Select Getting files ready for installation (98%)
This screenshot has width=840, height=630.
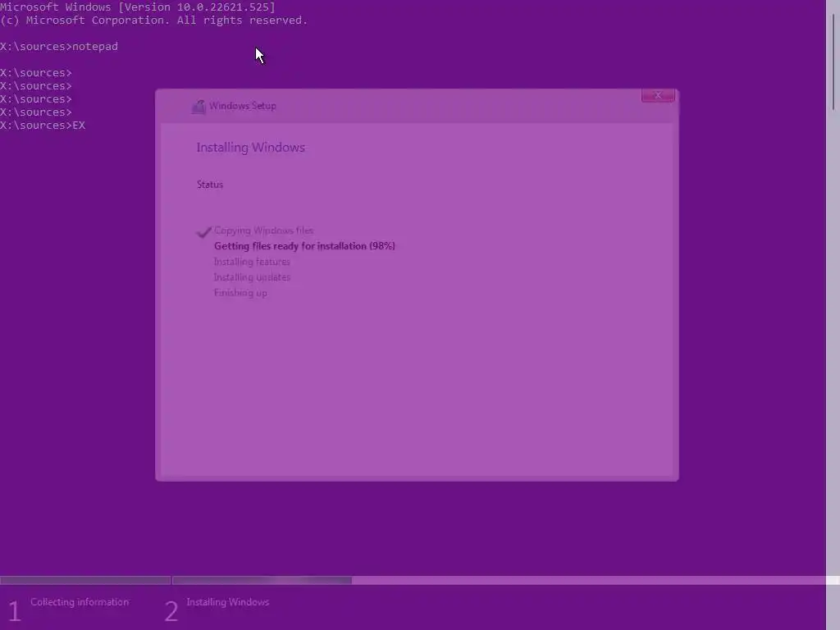304,246
